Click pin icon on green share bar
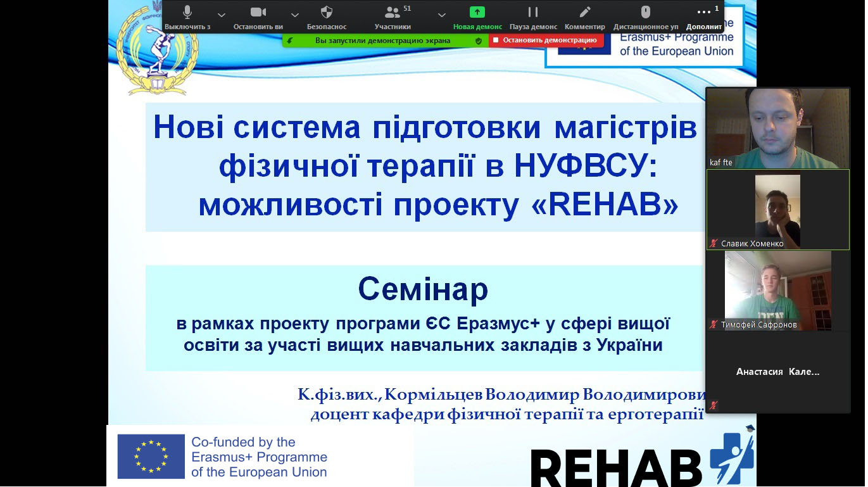 290,41
